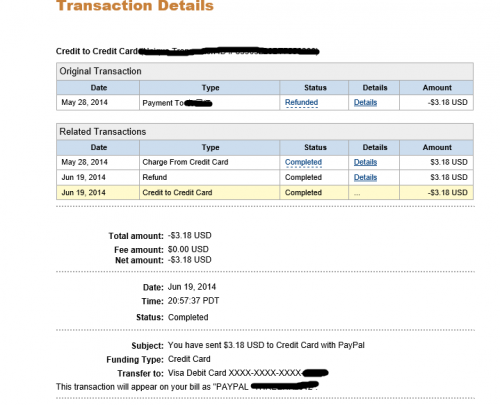This screenshot has height=405, width=500.
Task: Open Details link for original payment
Action: [x=365, y=102]
